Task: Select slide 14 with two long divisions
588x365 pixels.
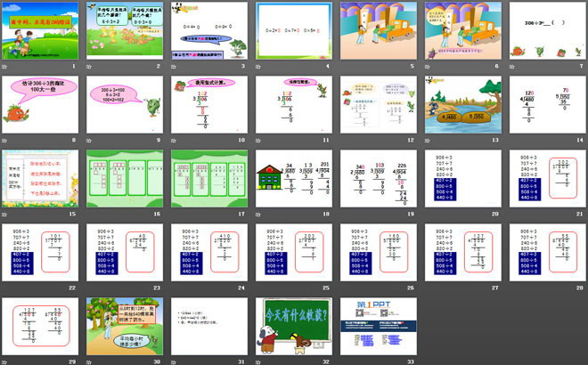Action: [x=543, y=104]
